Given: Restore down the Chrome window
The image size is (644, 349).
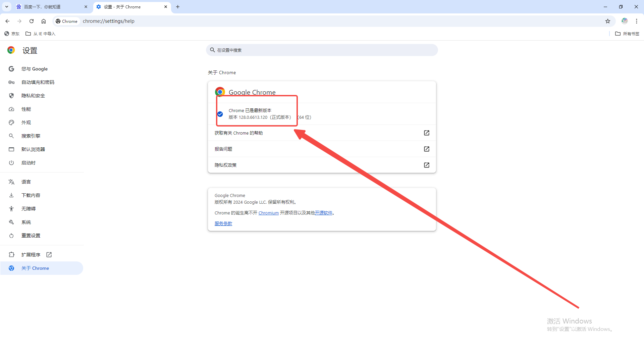Looking at the screenshot, I should tap(621, 7).
